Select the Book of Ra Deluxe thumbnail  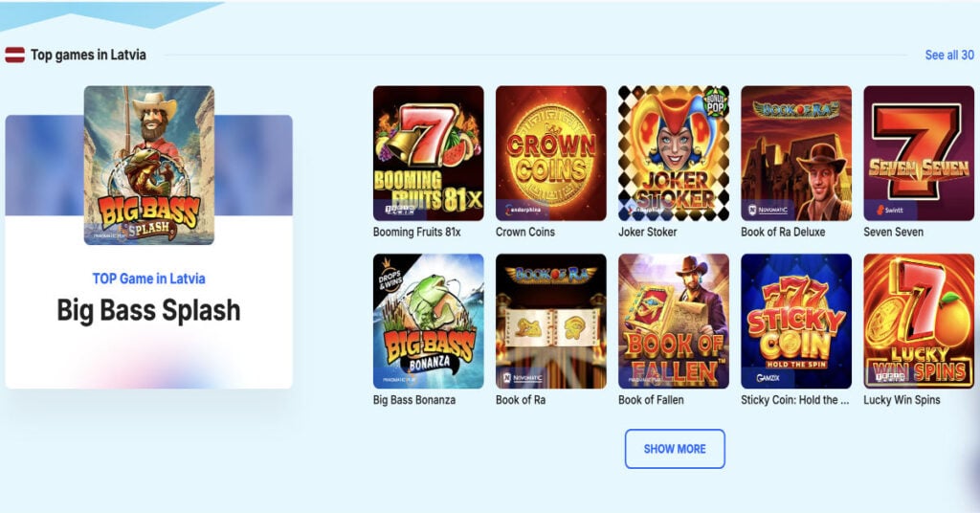point(796,153)
